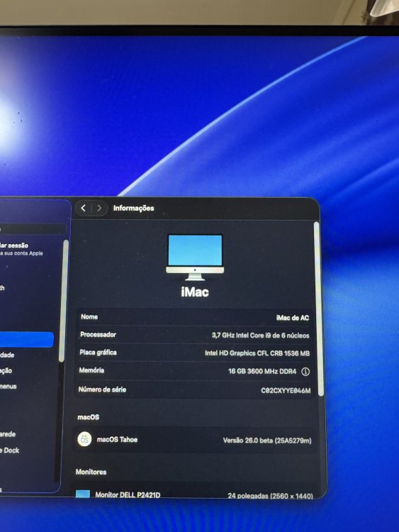Click the 'Número de série' label

coord(102,389)
